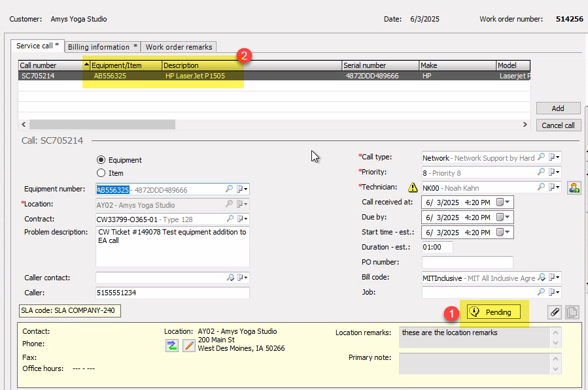Select call row SC705214

[x=274, y=76]
